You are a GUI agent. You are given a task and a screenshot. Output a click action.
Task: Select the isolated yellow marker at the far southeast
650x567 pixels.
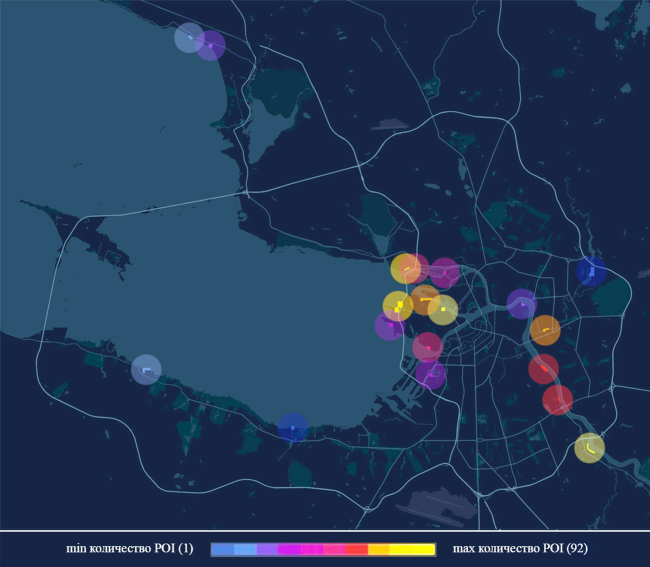tap(589, 448)
